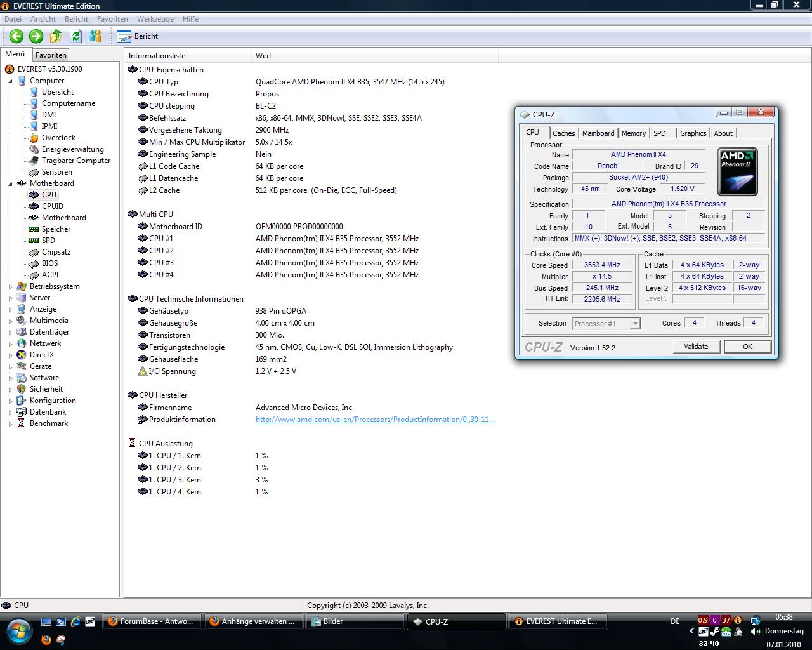Open the Hilfe menu
The width and height of the screenshot is (812, 650).
coord(190,19)
